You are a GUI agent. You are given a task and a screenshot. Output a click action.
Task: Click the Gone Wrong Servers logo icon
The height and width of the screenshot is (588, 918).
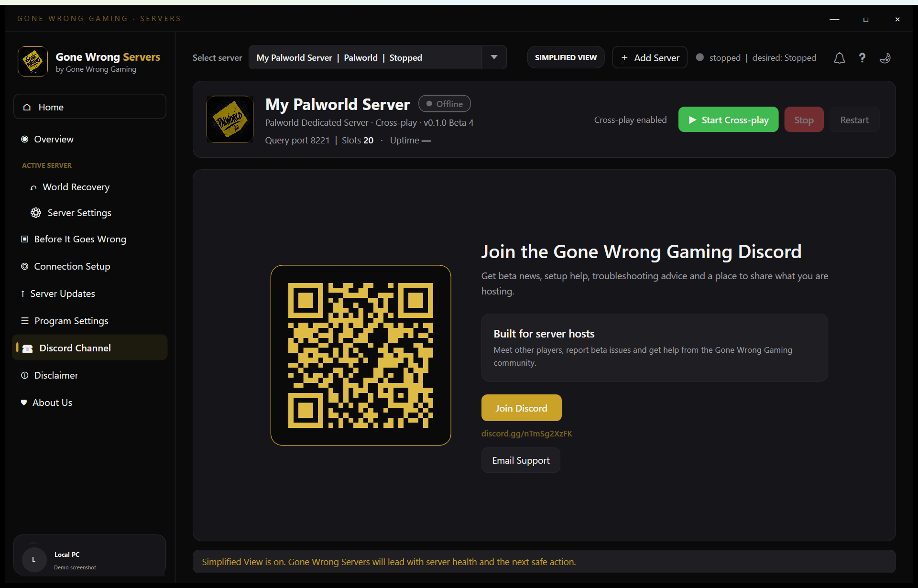coord(33,61)
